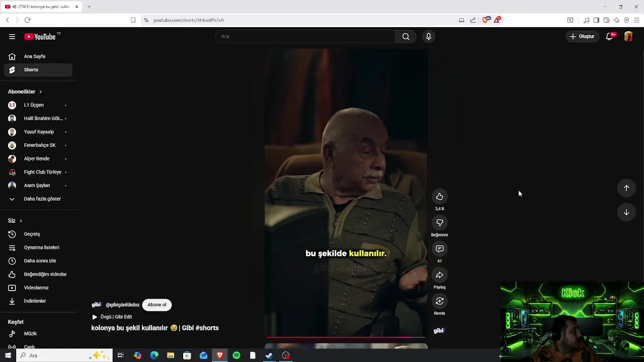The height and width of the screenshot is (362, 644).
Task: Open the media control music note icon
Action: pyautogui.click(x=587, y=20)
